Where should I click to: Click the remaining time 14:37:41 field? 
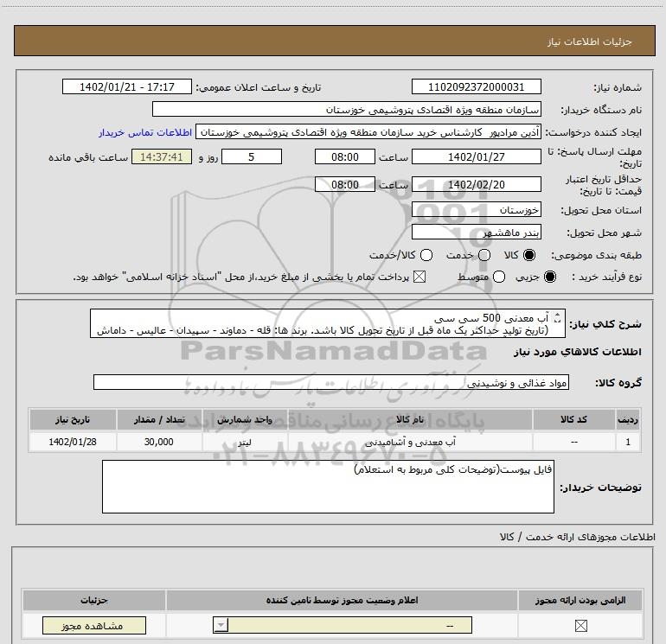162,157
